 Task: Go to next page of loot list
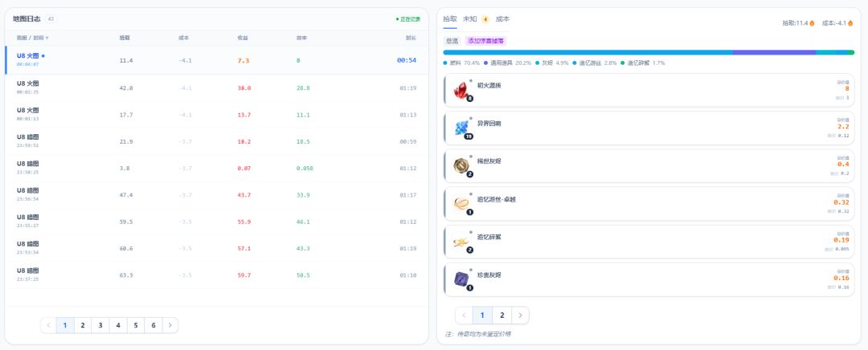tap(520, 315)
